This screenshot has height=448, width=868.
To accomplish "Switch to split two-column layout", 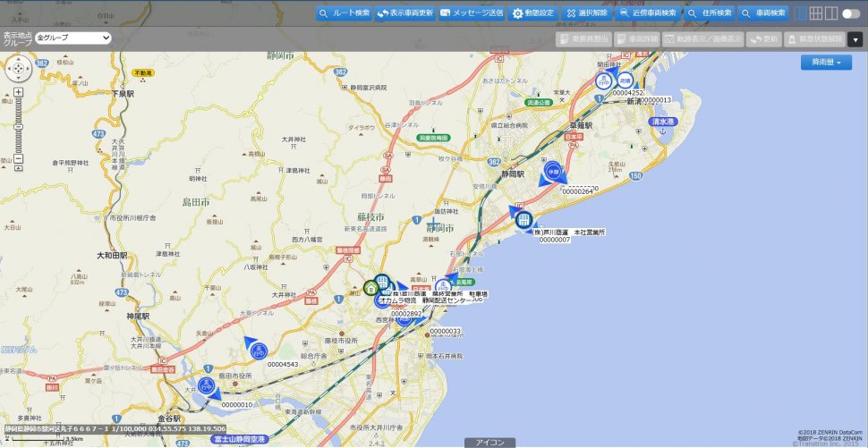I will coord(831,13).
